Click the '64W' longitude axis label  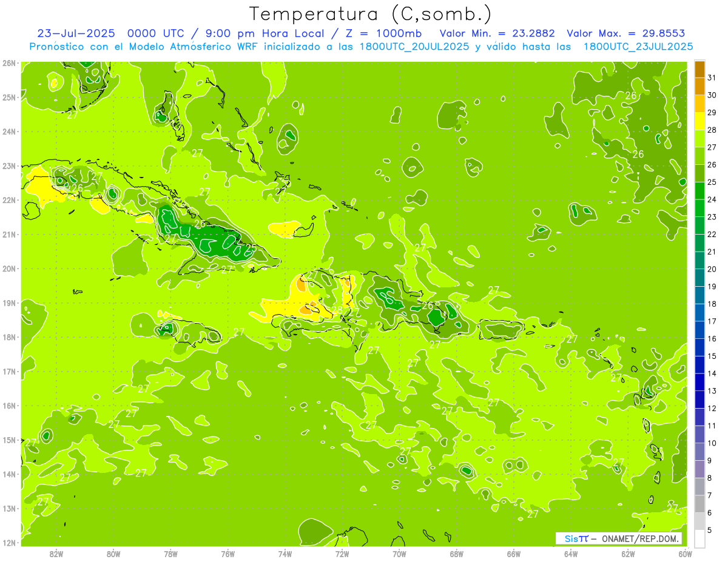[x=571, y=554]
